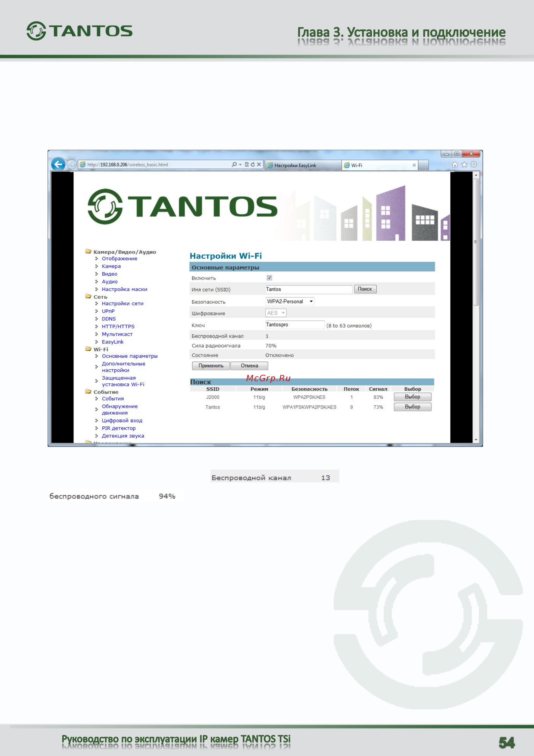
Task: Open the PIR детектор link
Action: [118, 428]
